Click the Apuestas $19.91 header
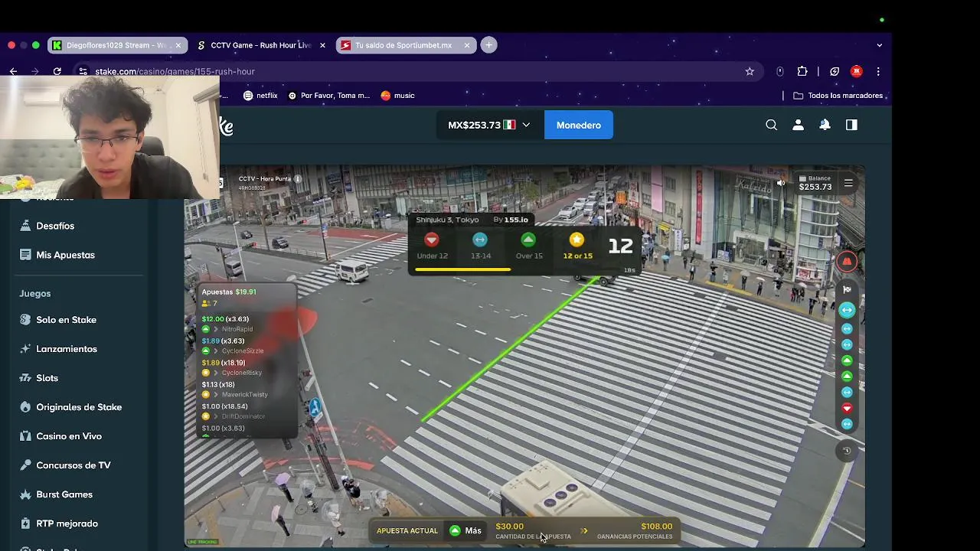 [229, 292]
